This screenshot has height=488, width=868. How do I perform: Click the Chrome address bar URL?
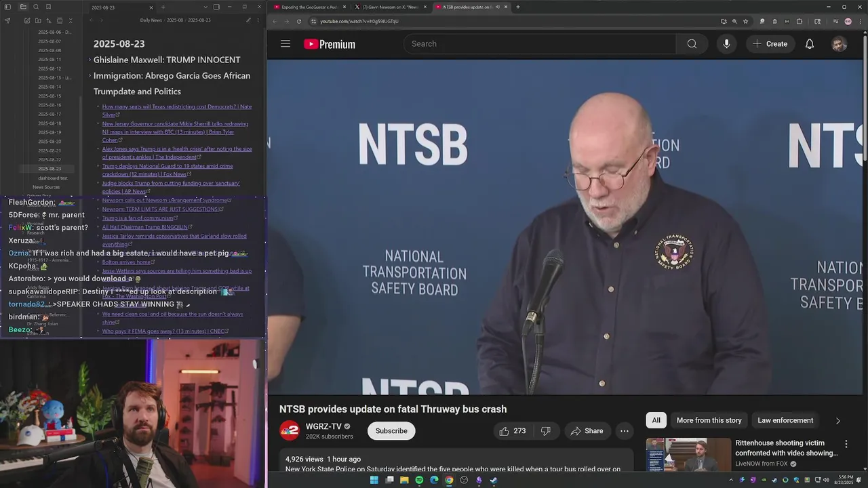click(x=359, y=21)
